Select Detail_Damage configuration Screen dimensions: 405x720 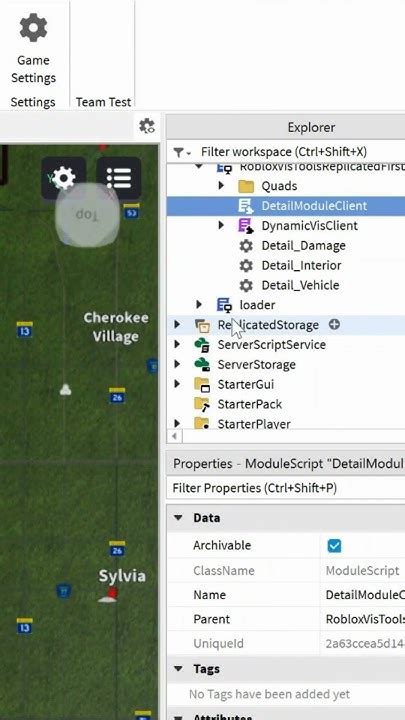pos(304,246)
